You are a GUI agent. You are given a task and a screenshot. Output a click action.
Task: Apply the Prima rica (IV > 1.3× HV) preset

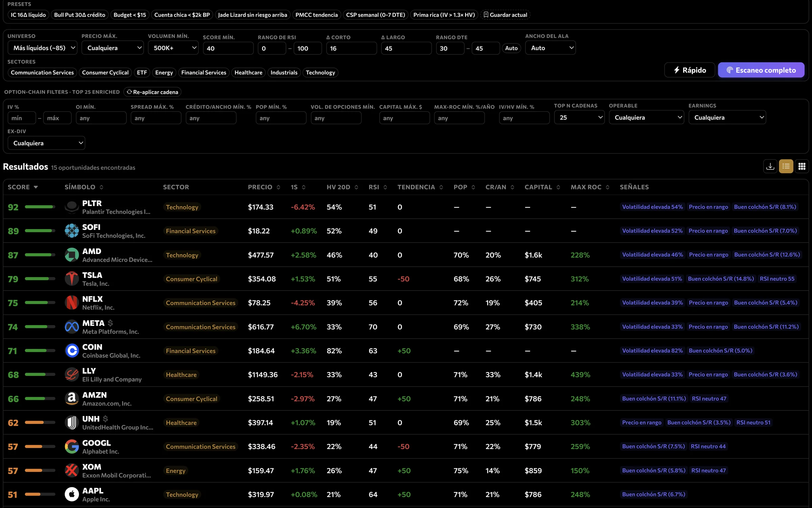pos(444,15)
